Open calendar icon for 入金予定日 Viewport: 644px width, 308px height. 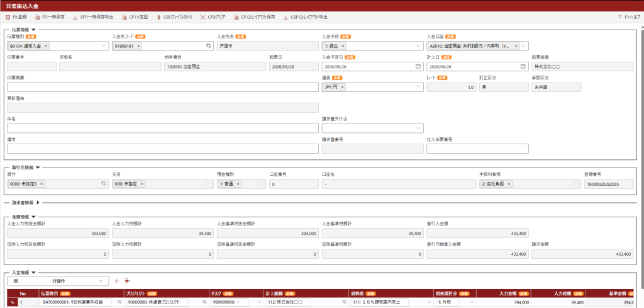point(418,66)
